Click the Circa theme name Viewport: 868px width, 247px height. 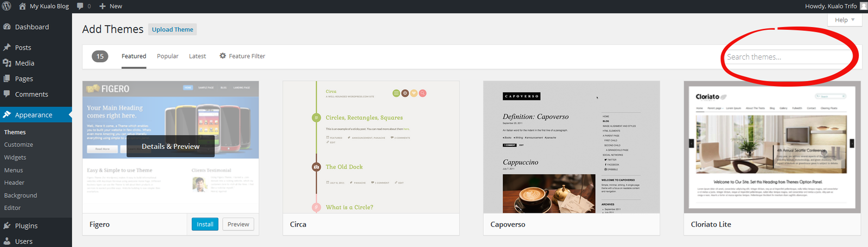tap(298, 224)
